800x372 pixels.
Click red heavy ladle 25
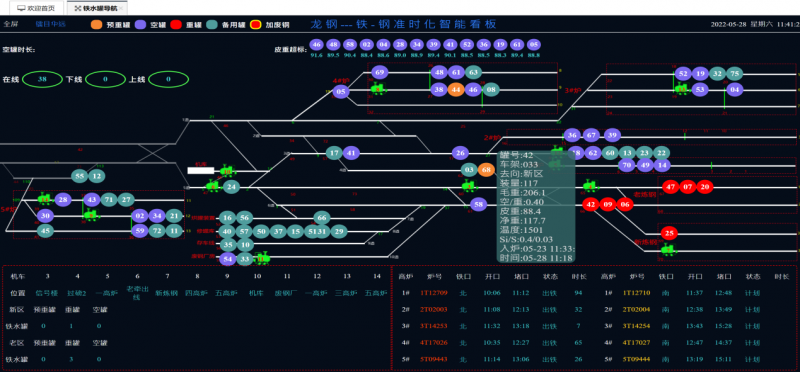pyautogui.click(x=670, y=234)
